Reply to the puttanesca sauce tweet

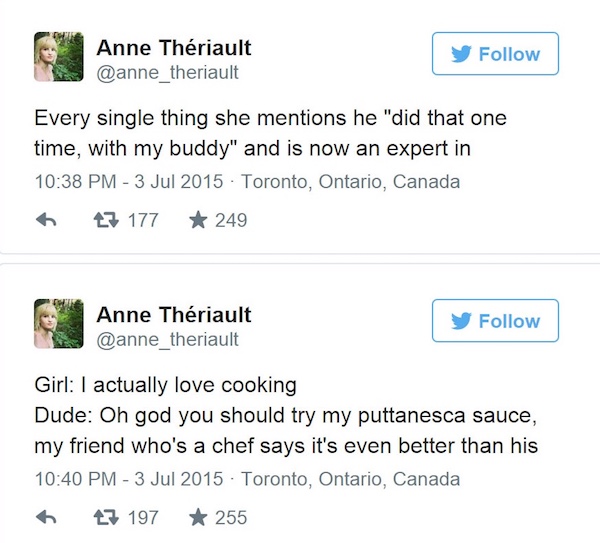click(46, 517)
